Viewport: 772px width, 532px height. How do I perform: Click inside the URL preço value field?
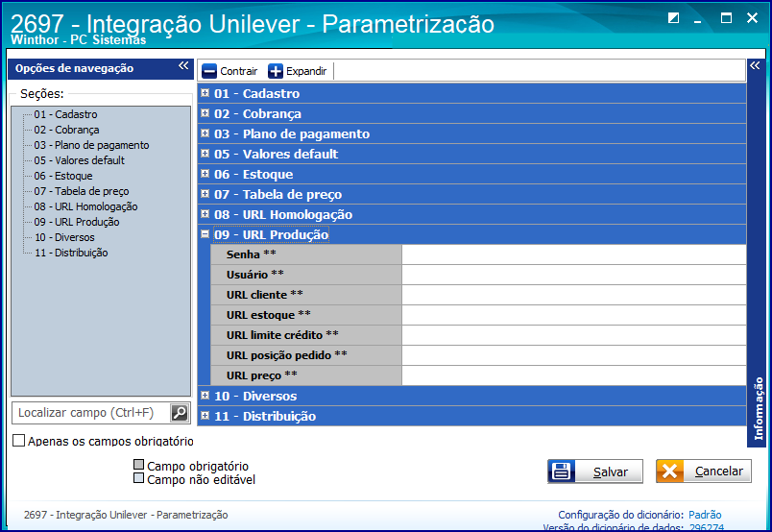click(573, 375)
